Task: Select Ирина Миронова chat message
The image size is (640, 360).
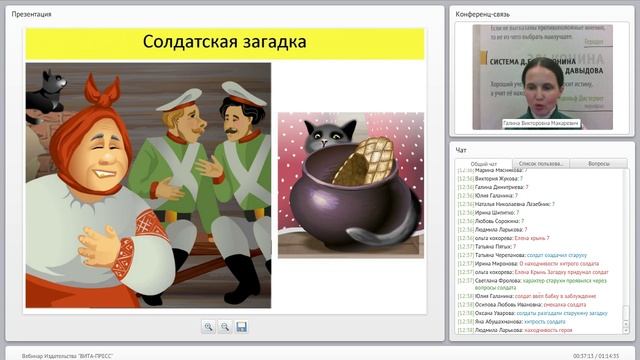Action: point(529,264)
